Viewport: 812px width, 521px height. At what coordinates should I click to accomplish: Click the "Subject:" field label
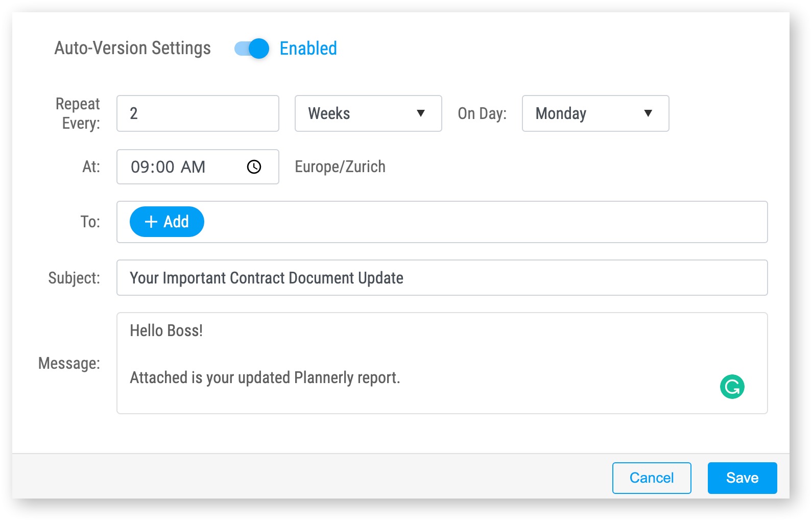coord(74,278)
